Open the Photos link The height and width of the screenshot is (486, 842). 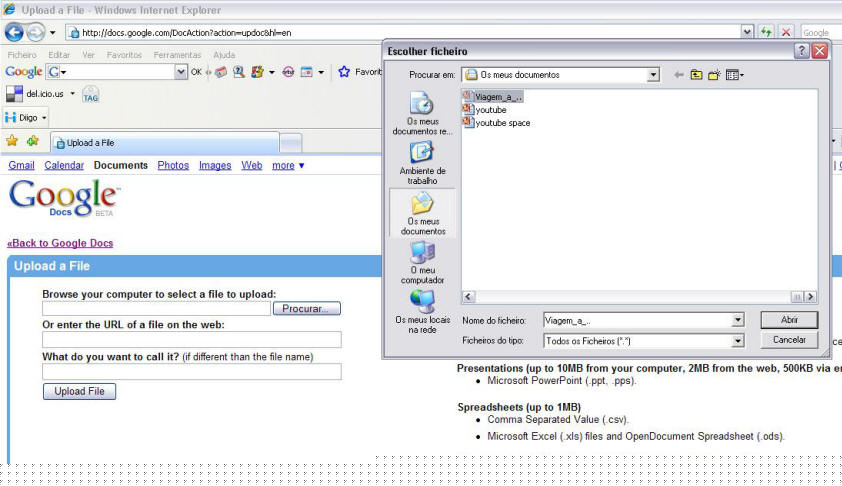click(173, 165)
